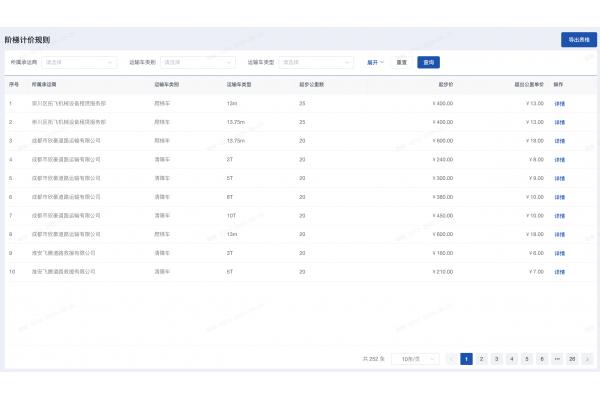Go to the next page arrow

click(x=587, y=358)
